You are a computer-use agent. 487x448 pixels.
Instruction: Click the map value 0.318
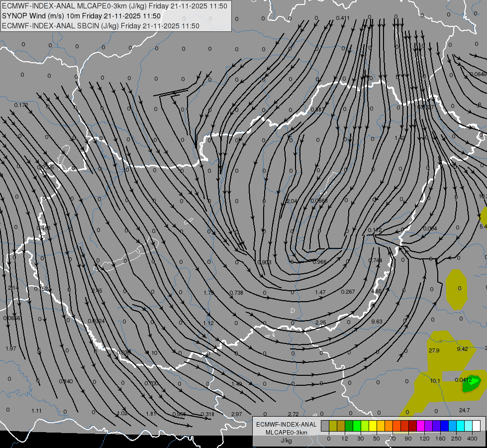207,414
